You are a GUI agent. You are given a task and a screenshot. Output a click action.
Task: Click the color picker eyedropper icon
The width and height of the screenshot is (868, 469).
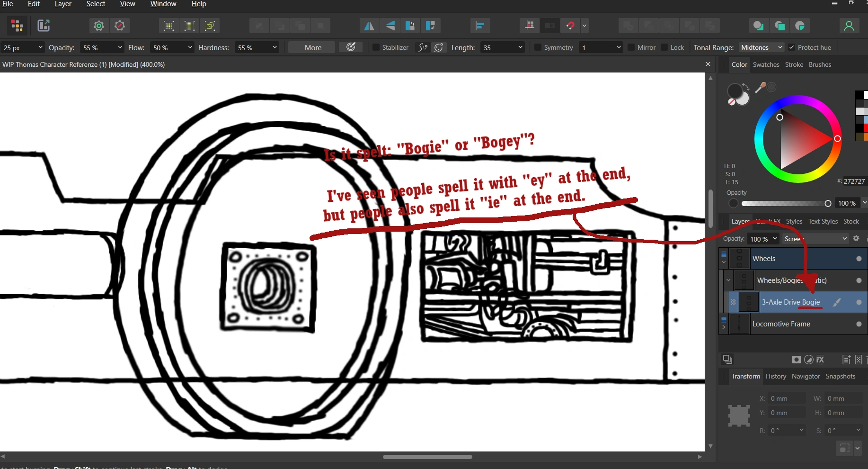coord(760,88)
